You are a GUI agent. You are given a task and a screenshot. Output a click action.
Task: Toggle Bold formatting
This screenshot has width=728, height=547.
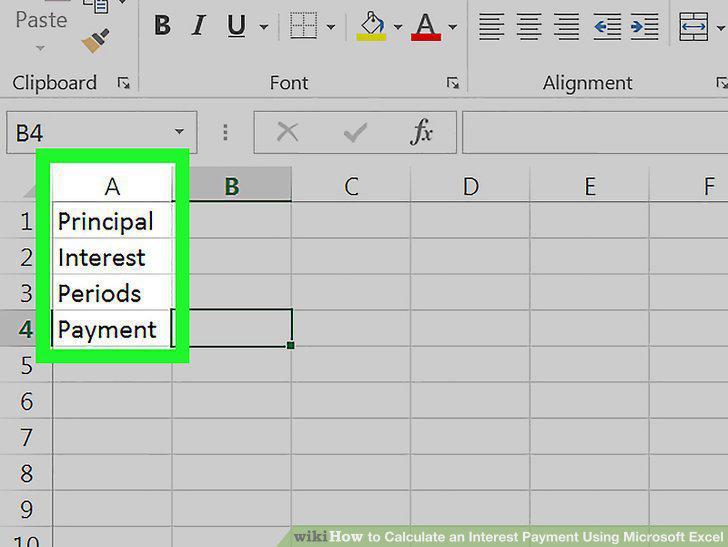pyautogui.click(x=162, y=25)
